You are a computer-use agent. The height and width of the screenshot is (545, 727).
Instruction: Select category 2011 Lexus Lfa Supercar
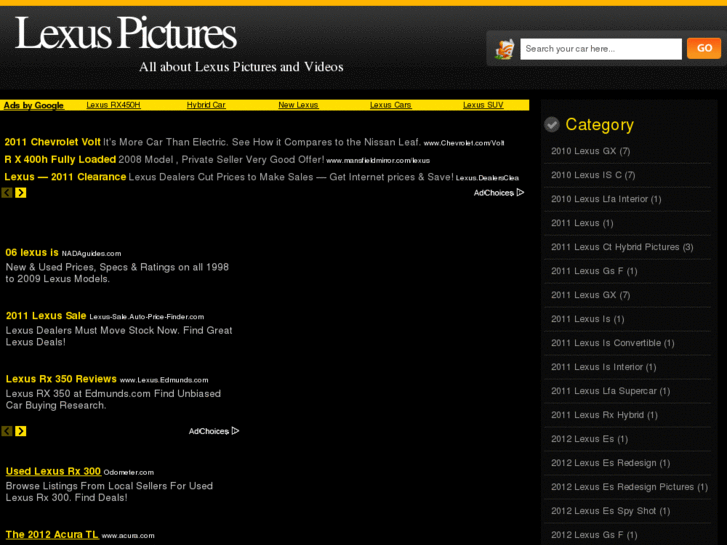pos(610,391)
